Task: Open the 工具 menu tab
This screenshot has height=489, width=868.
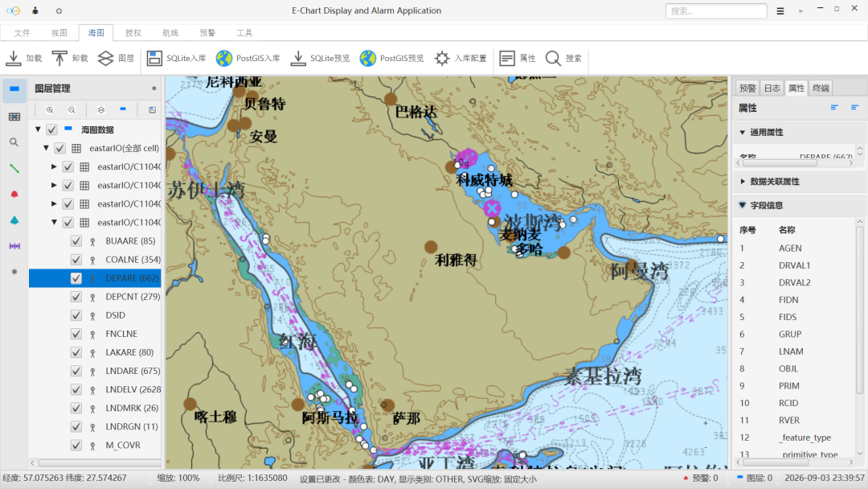Action: 244,33
